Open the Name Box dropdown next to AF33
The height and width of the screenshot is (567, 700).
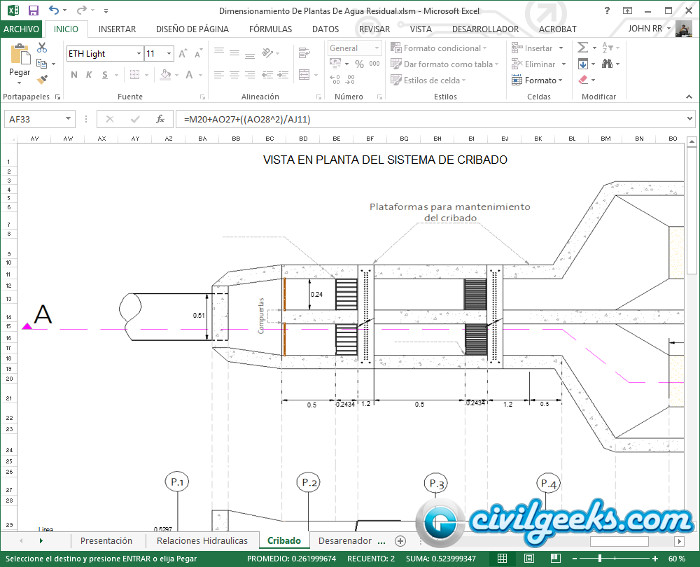[69, 119]
